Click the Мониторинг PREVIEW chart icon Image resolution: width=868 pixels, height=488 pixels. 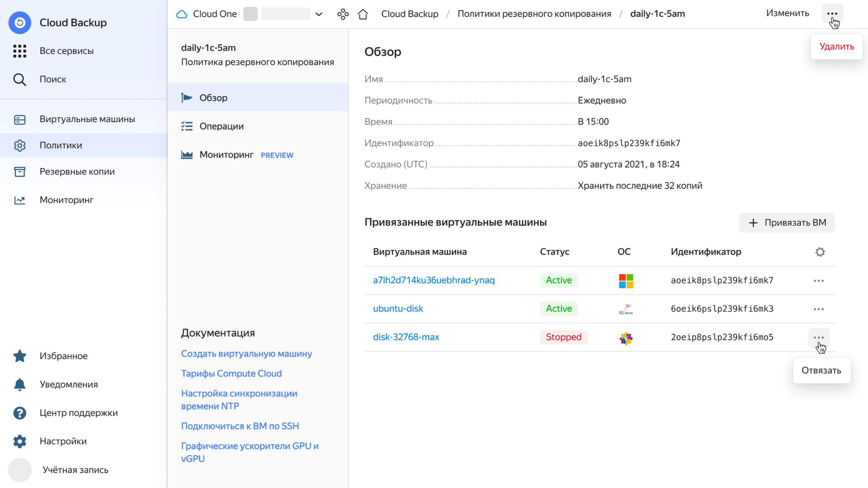point(186,155)
